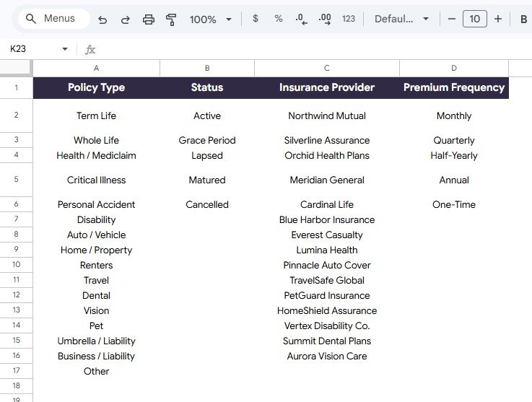Viewport: 532px width, 402px height.
Task: Select the Personal Accident cell
Action: 96,204
